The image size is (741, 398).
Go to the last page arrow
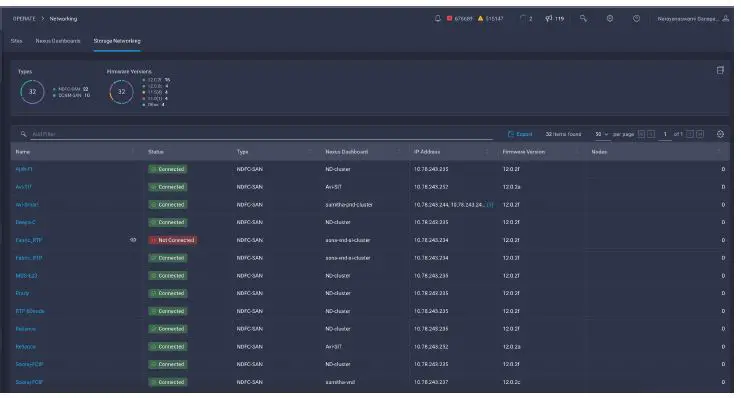[x=700, y=134]
